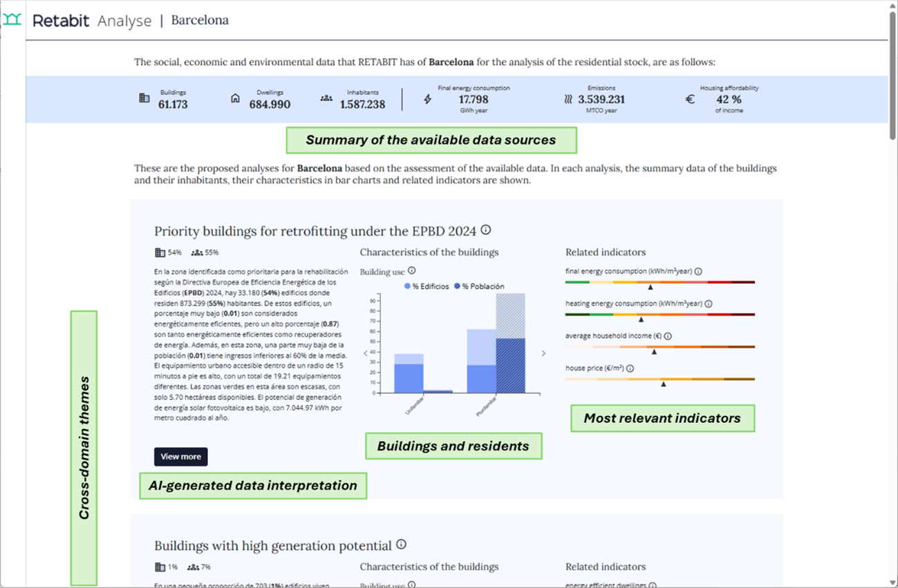Open info icon beside high generation potential
This screenshot has width=898, height=588.
click(x=401, y=544)
